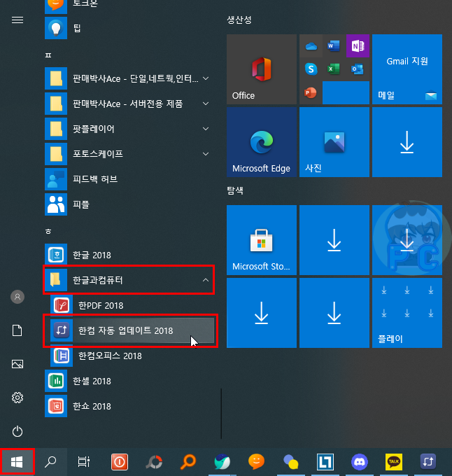The image size is (452, 476).
Task: Expand the 팟플레이어 folder chevron
Action: click(206, 129)
